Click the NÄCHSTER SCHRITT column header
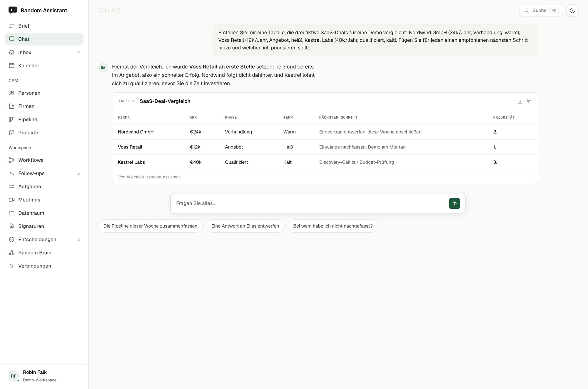 tap(338, 117)
